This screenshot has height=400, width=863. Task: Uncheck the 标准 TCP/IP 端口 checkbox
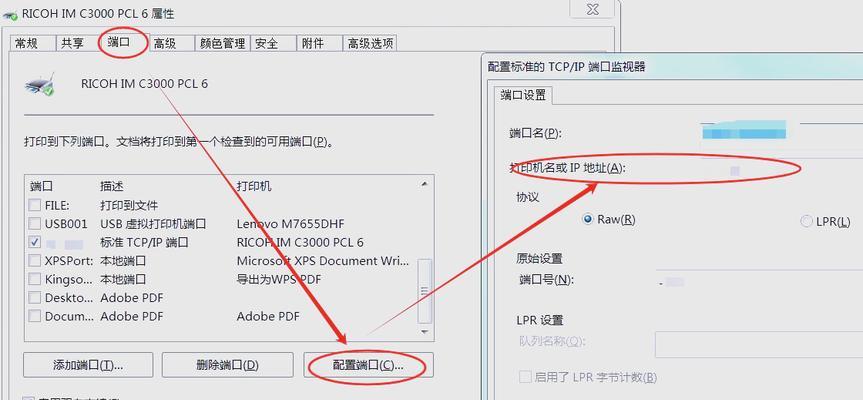pyautogui.click(x=35, y=242)
